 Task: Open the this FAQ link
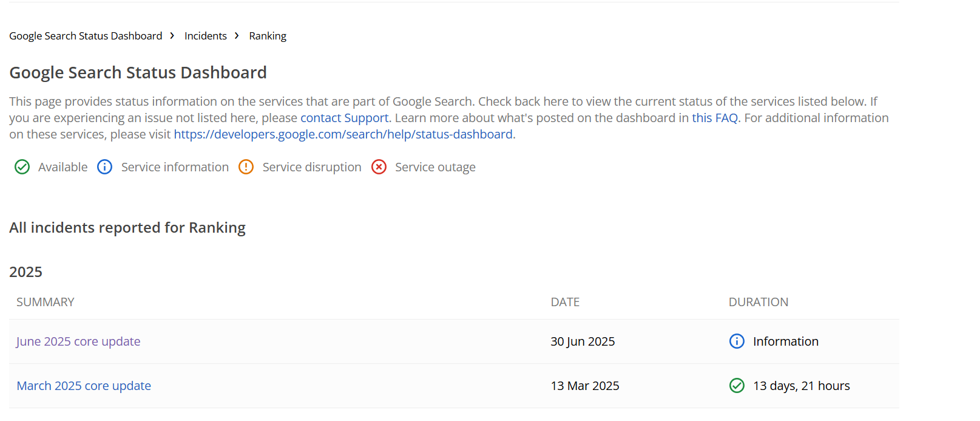714,117
